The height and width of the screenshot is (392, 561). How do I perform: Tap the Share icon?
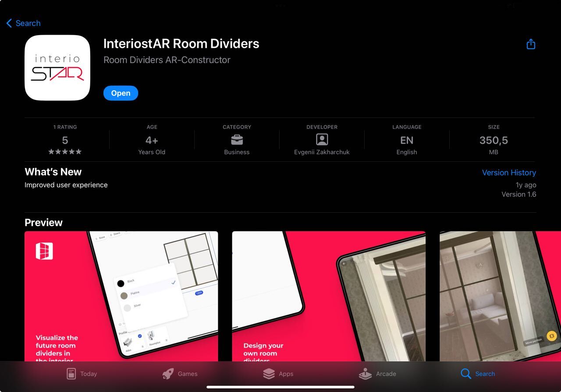click(531, 44)
